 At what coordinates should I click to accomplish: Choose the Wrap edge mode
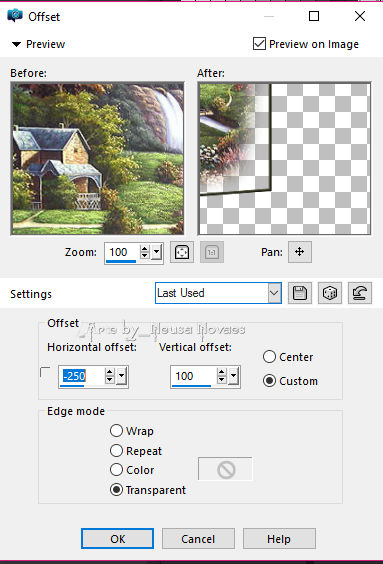(x=116, y=430)
